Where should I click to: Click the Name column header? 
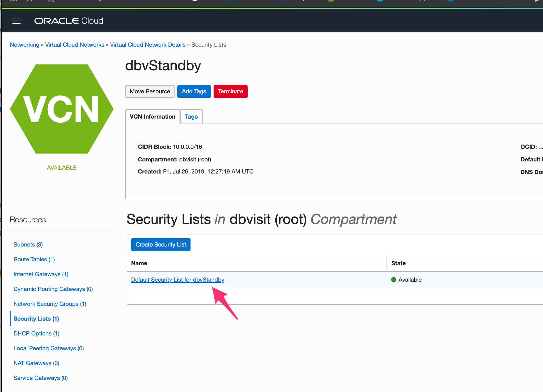tap(139, 263)
